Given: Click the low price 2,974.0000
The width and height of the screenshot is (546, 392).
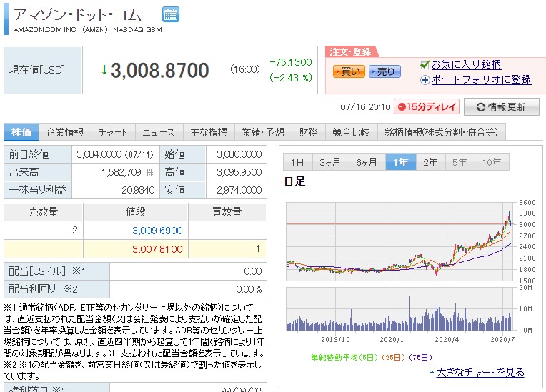Looking at the screenshot, I should [x=239, y=190].
